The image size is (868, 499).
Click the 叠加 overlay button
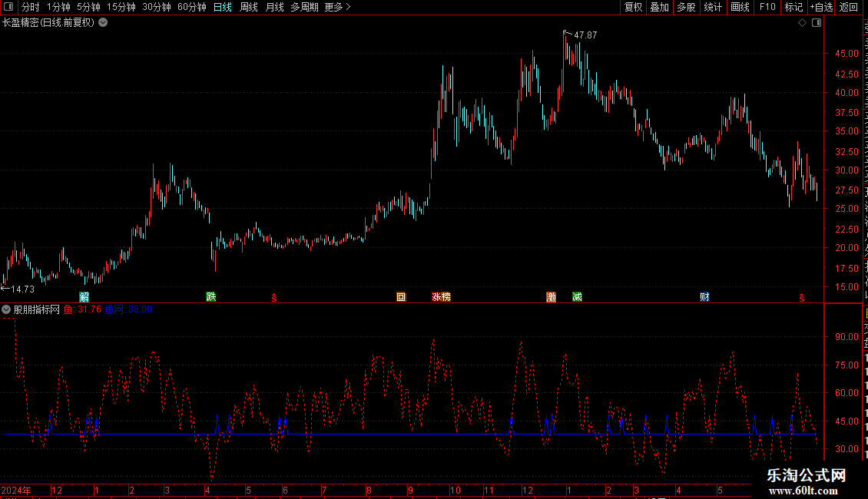pyautogui.click(x=659, y=7)
